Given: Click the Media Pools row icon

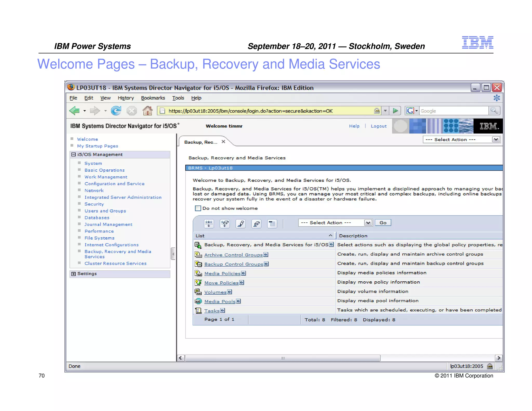Looking at the screenshot, I should point(198,301).
